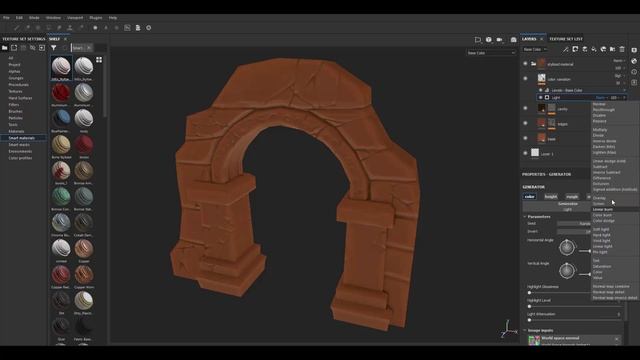640x360 pixels.
Task: Click the delete layer trash icon
Action: click(x=622, y=49)
